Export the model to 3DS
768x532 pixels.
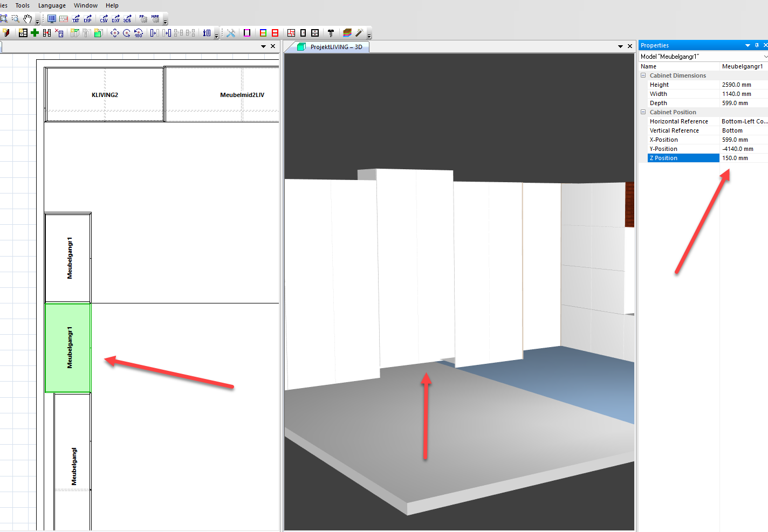[127, 19]
